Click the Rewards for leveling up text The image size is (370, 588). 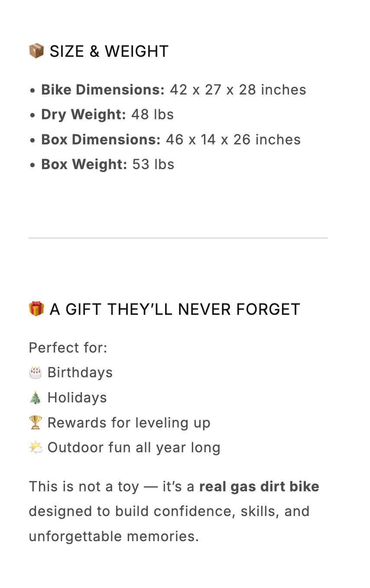(x=129, y=422)
